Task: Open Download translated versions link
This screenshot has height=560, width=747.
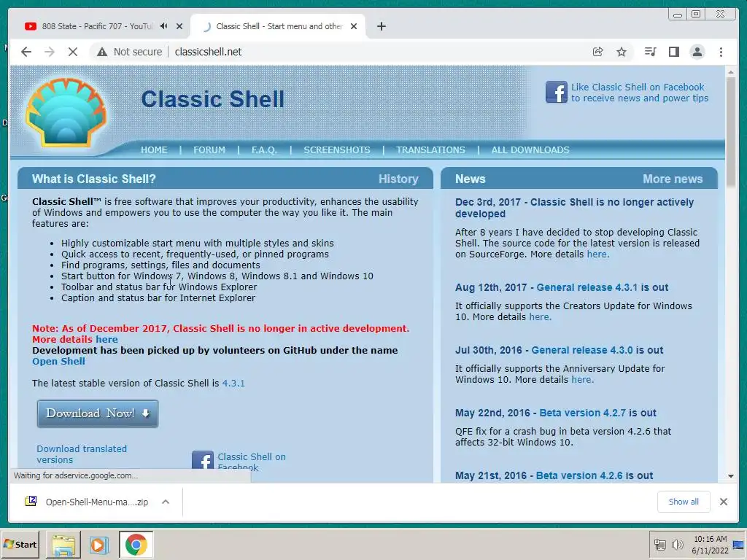Action: tap(82, 454)
